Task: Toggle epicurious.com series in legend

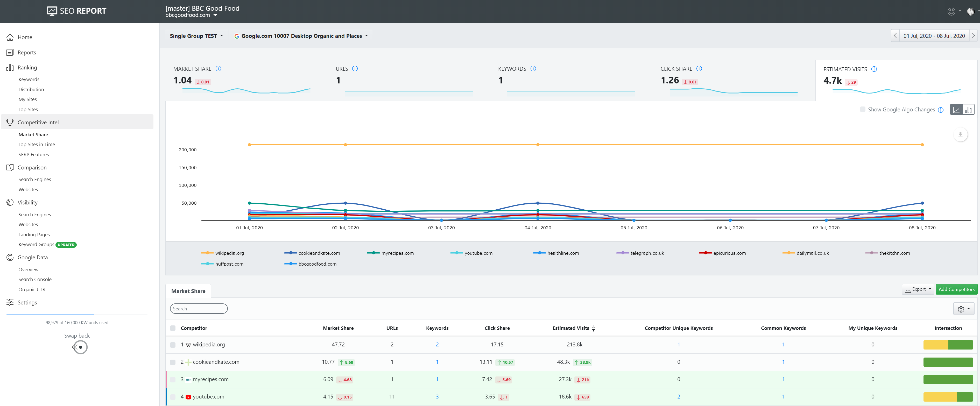Action: click(722, 253)
